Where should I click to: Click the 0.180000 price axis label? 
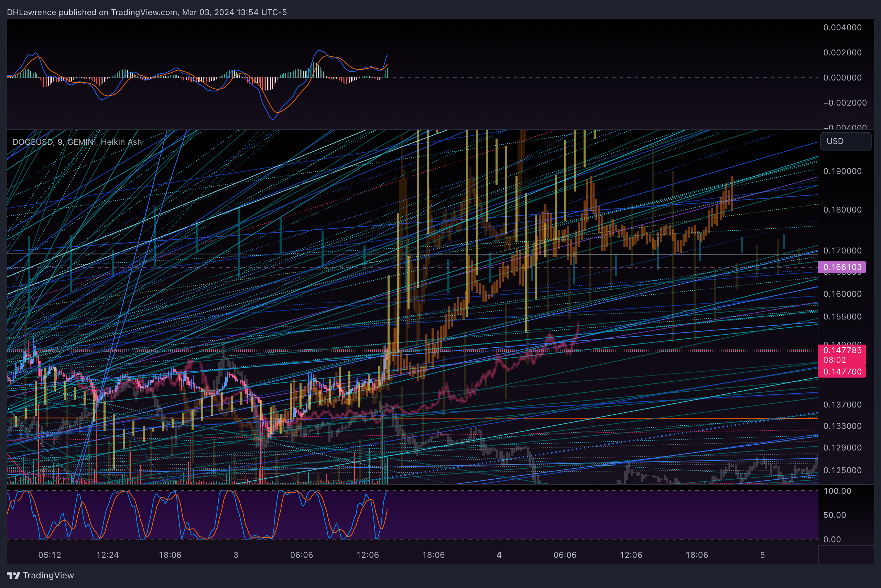pos(842,210)
